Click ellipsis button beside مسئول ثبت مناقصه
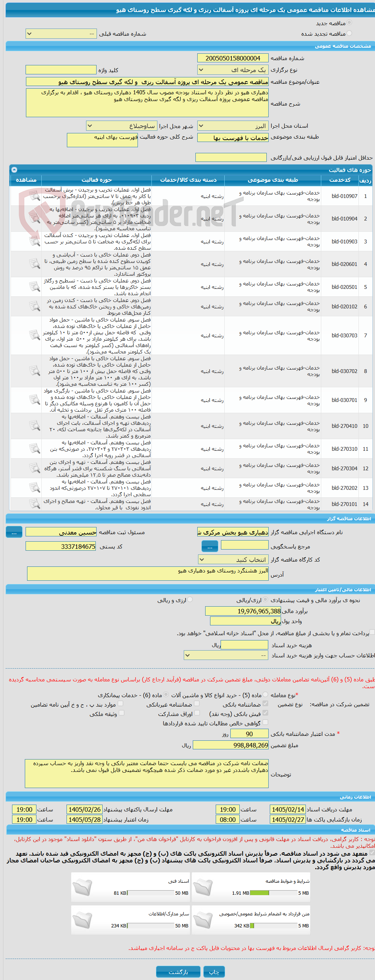Screen dimensions: 375x980 pyautogui.click(x=14, y=532)
